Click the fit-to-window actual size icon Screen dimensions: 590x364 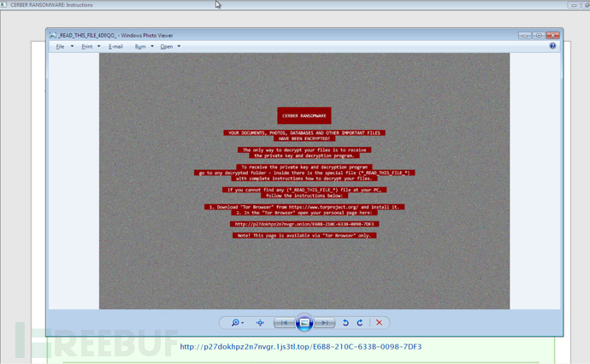260,323
